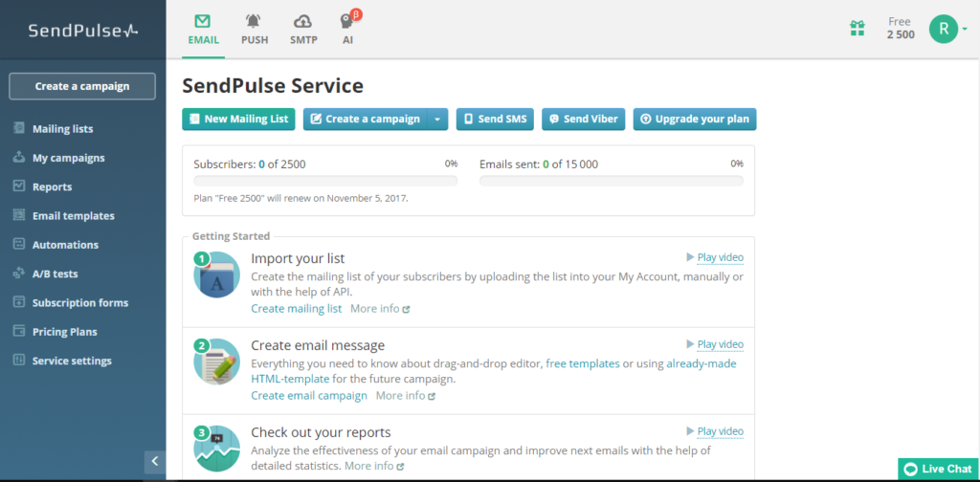Click the Pricing Plans sidebar icon
The width and height of the screenshot is (980, 482).
coord(19,331)
